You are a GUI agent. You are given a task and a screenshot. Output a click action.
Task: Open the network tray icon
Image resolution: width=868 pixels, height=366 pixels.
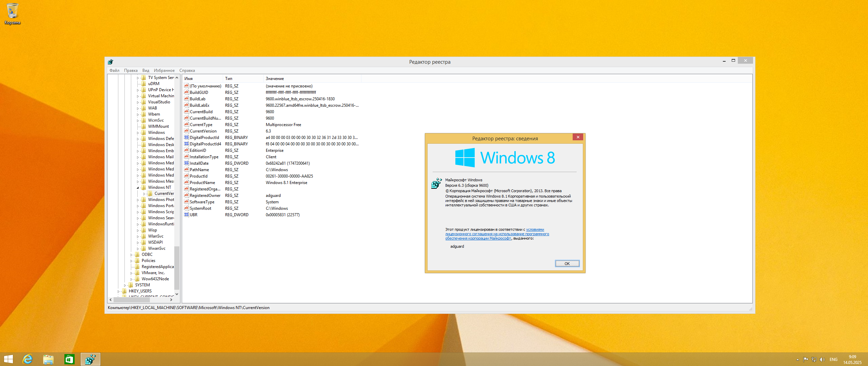814,359
